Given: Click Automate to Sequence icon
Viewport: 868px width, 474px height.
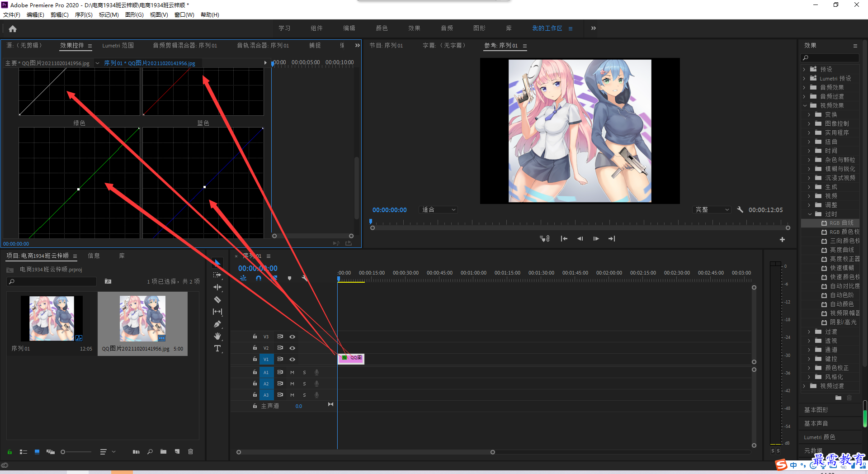Looking at the screenshot, I should (136, 451).
